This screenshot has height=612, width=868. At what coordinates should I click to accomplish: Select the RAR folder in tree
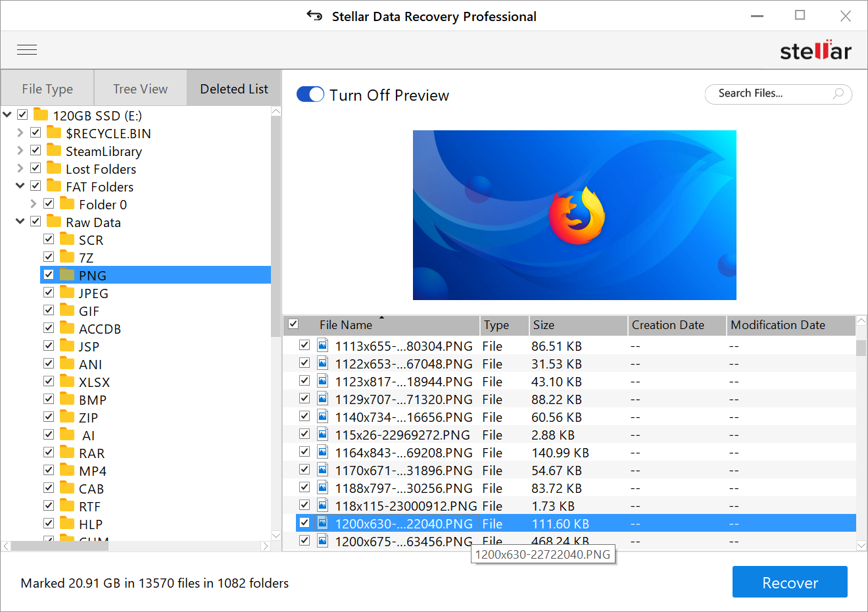coord(91,453)
